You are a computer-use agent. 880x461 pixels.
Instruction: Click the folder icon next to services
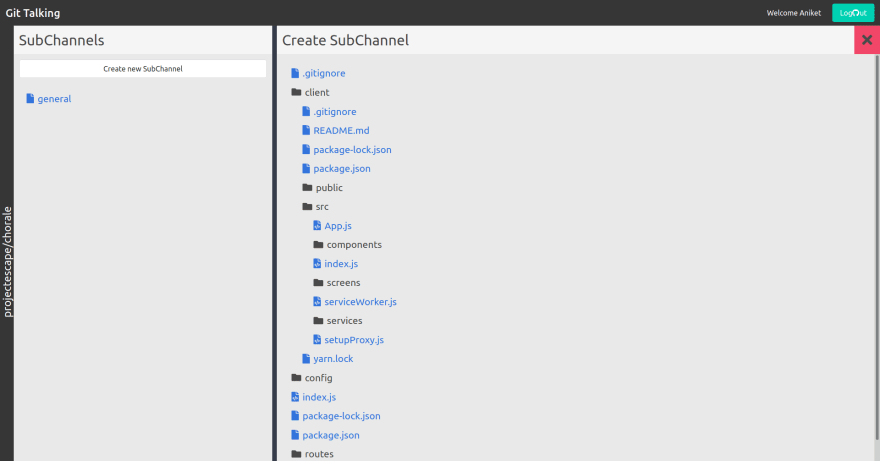(318, 321)
